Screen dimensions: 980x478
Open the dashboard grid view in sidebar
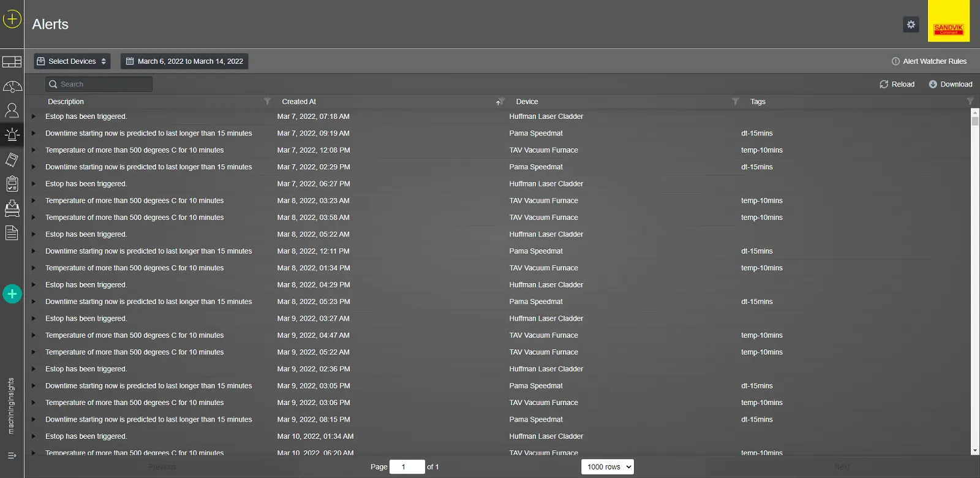click(12, 62)
